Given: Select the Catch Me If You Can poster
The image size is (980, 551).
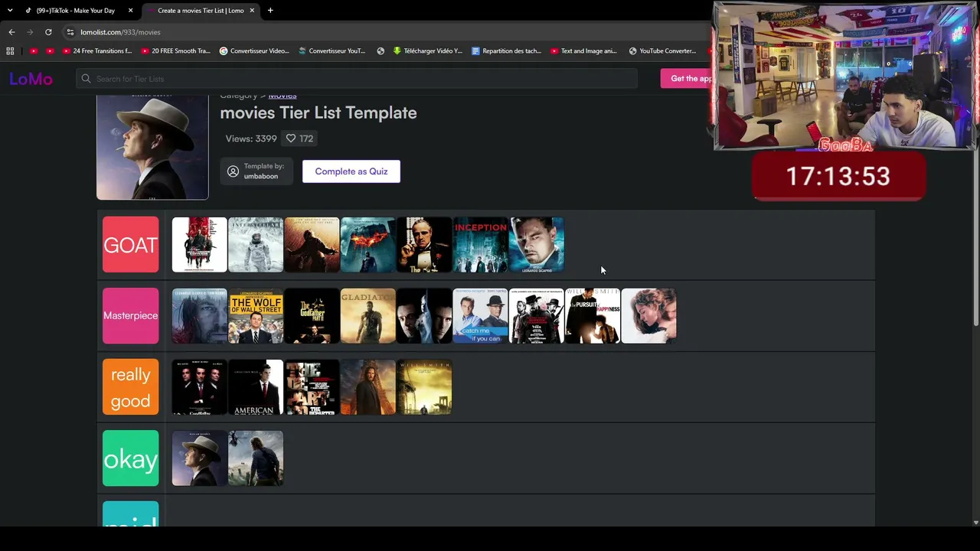Looking at the screenshot, I should pos(481,316).
